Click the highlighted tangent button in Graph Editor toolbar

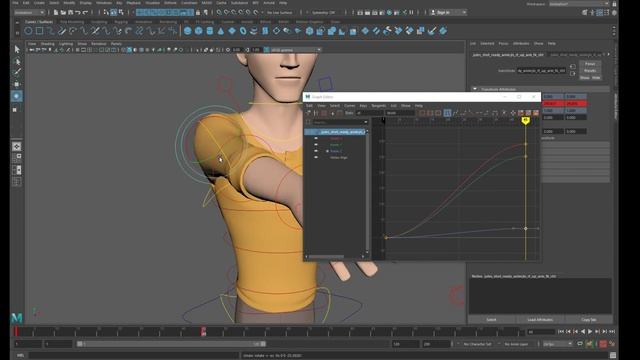coord(447,113)
